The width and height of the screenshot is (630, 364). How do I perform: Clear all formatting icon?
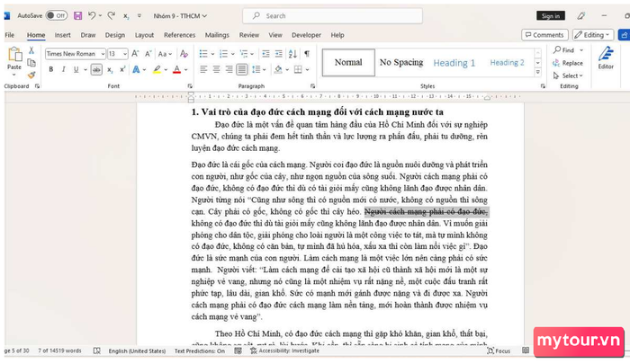[x=184, y=54]
